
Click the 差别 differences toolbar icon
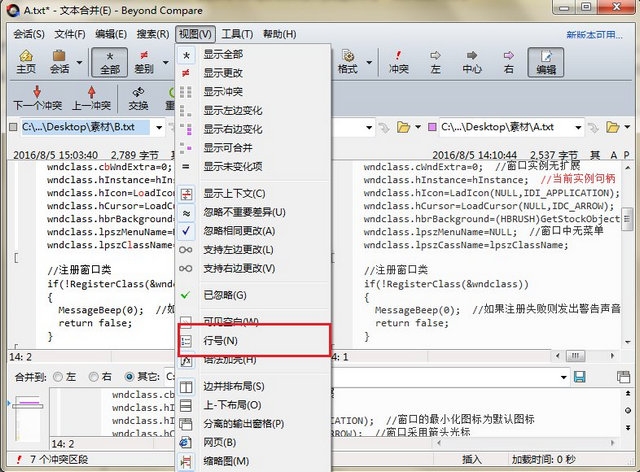point(144,62)
